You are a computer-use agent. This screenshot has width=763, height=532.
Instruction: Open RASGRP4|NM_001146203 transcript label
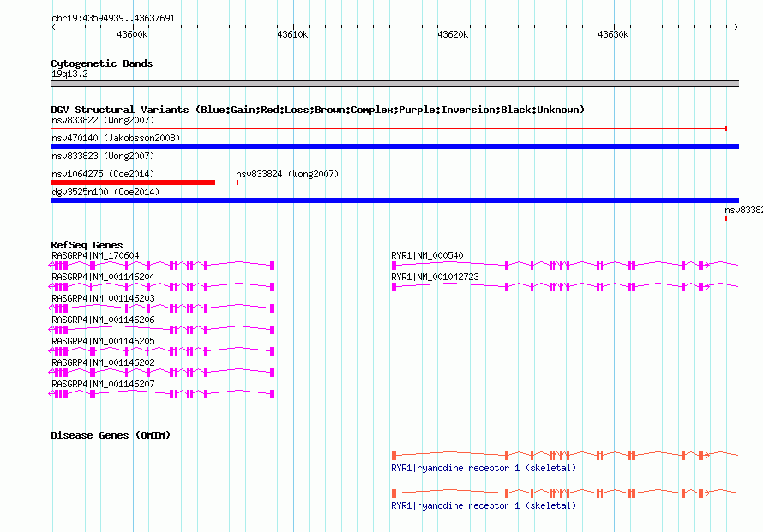click(103, 298)
